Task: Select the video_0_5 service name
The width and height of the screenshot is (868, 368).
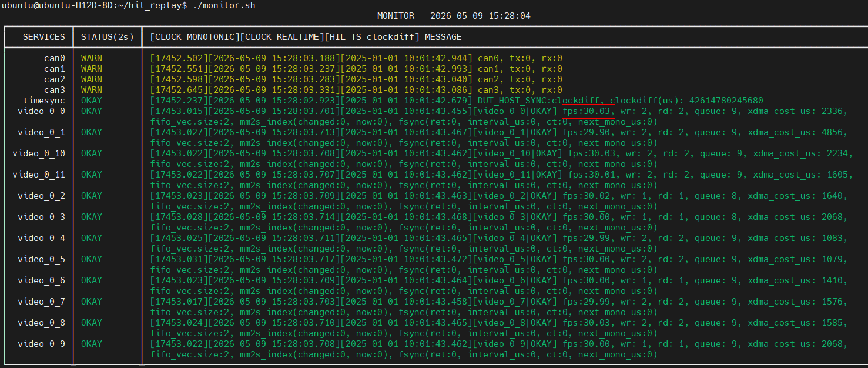Action: [41, 259]
